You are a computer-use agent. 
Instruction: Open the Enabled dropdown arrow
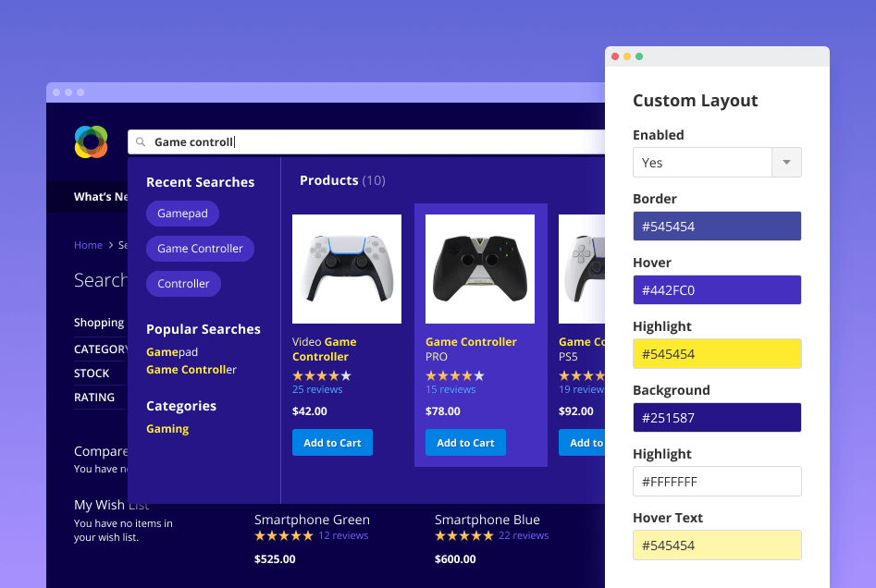[786, 163]
